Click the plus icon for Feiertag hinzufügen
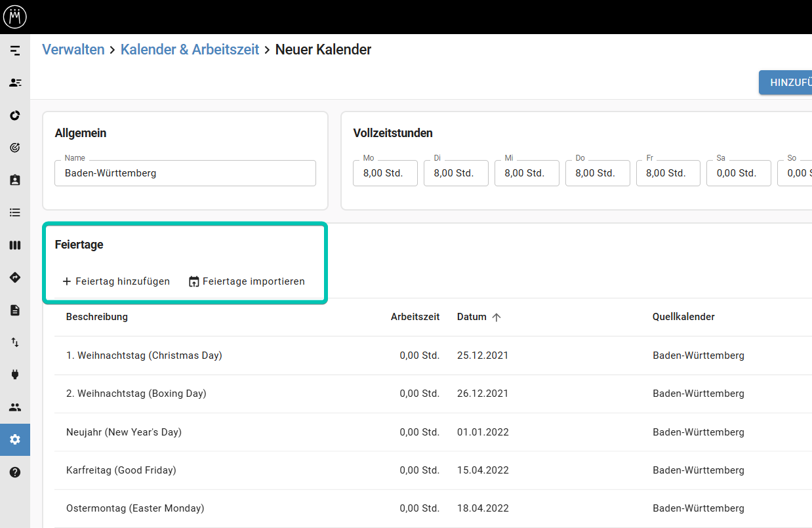This screenshot has height=528, width=812. pyautogui.click(x=66, y=281)
